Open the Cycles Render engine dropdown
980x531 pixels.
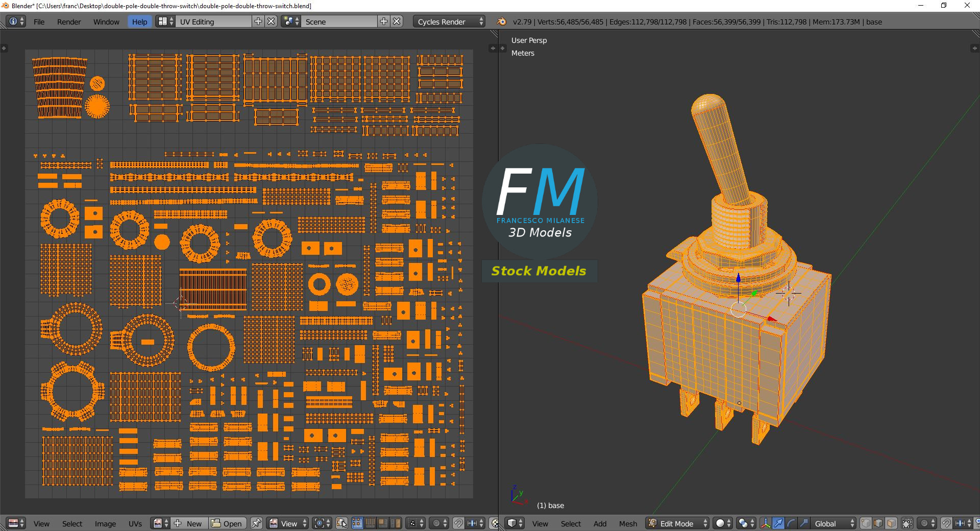point(449,22)
